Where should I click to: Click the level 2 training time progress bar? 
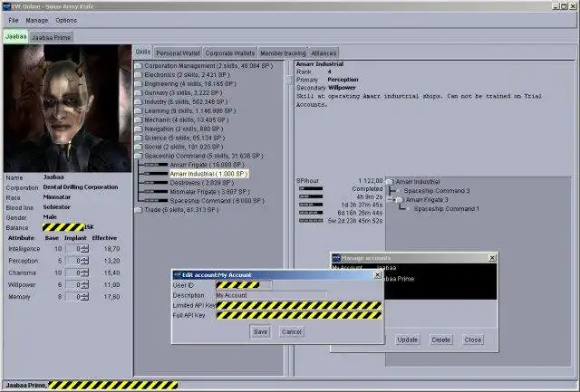311,196
